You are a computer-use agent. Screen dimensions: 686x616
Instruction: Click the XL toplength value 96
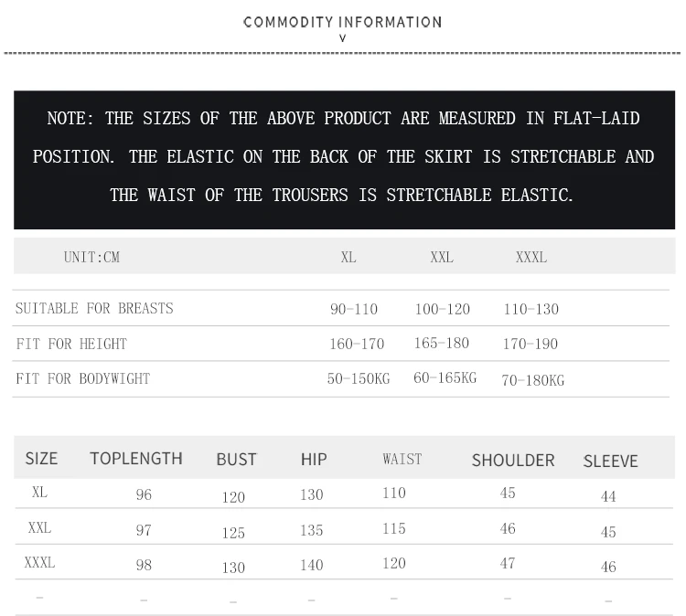click(x=144, y=494)
